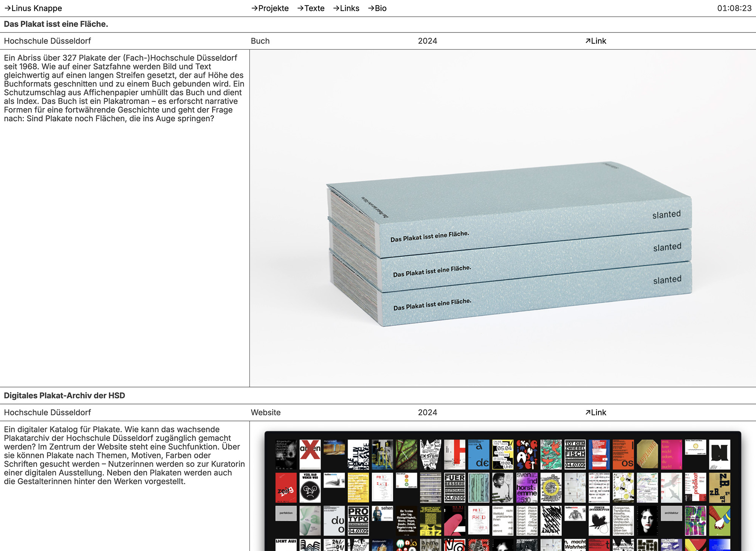Screen dimensions: 756x551
Task: Click 'Hochschule Düsseldorf' in the Buch row
Action: tap(47, 41)
